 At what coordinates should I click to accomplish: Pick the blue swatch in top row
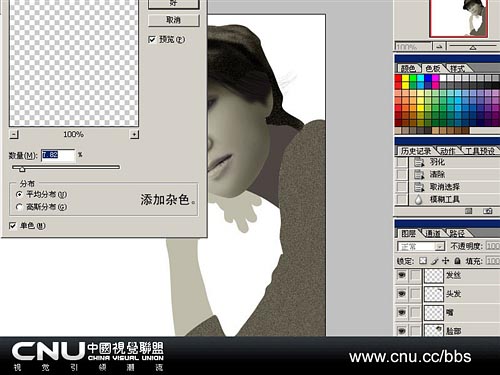click(428, 78)
